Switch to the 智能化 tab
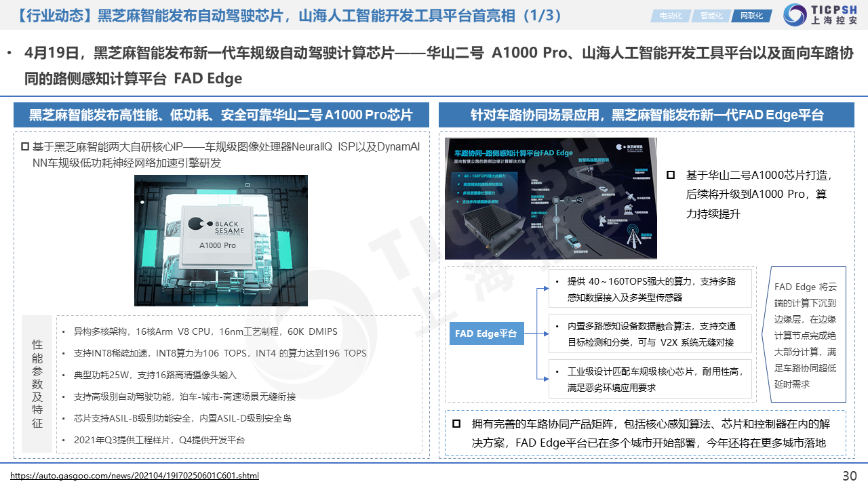Screen dimensions: 868x488 coord(711,16)
